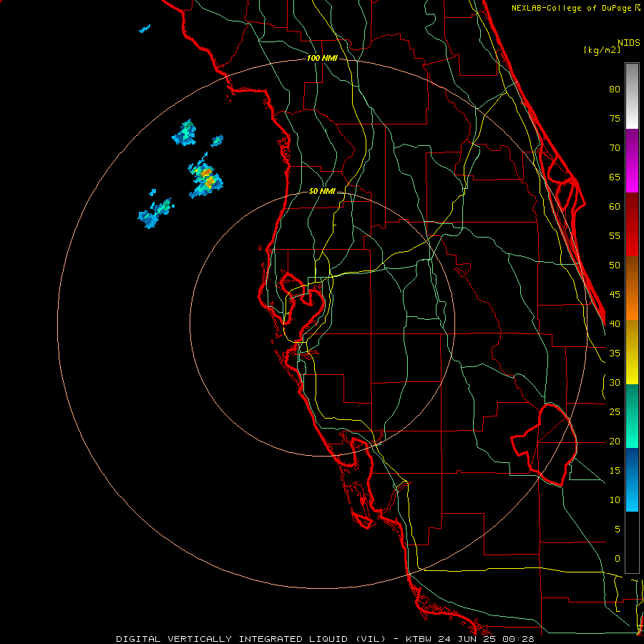Click the orange-brown segment of the color bar
The image size is (644, 644).
click(x=632, y=288)
